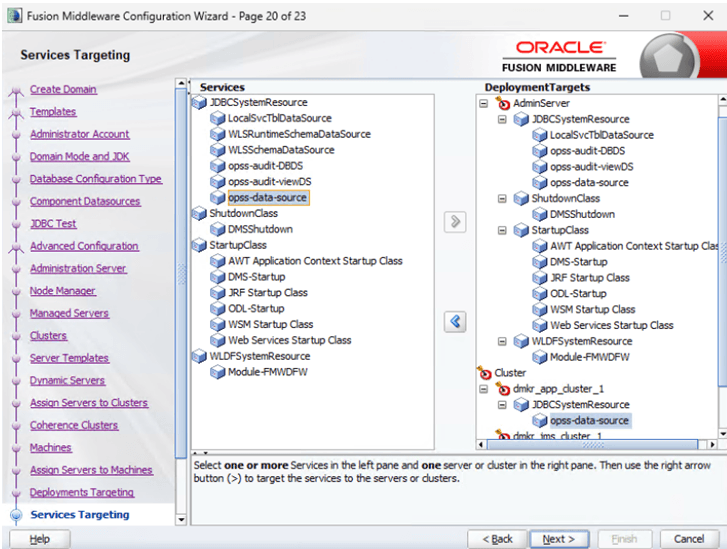Screen dimensions: 727x549
Task: Click the Next button
Action: (559, 539)
